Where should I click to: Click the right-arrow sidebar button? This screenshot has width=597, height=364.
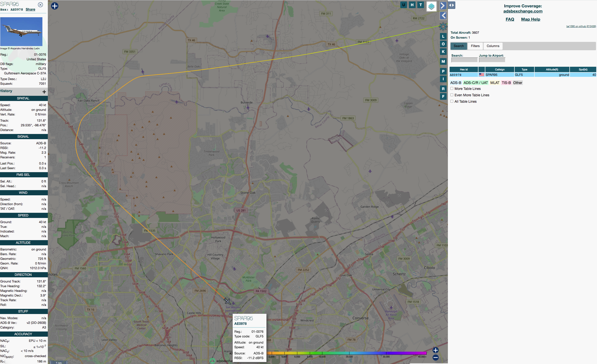[x=443, y=5]
